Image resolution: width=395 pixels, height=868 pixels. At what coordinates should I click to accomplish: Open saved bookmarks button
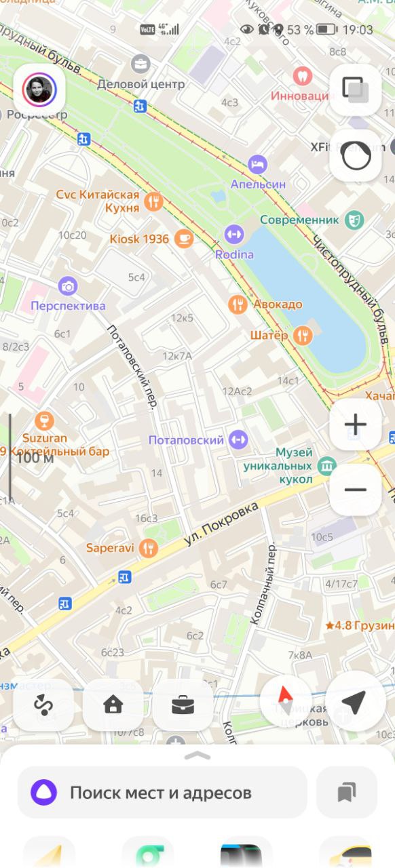347,792
